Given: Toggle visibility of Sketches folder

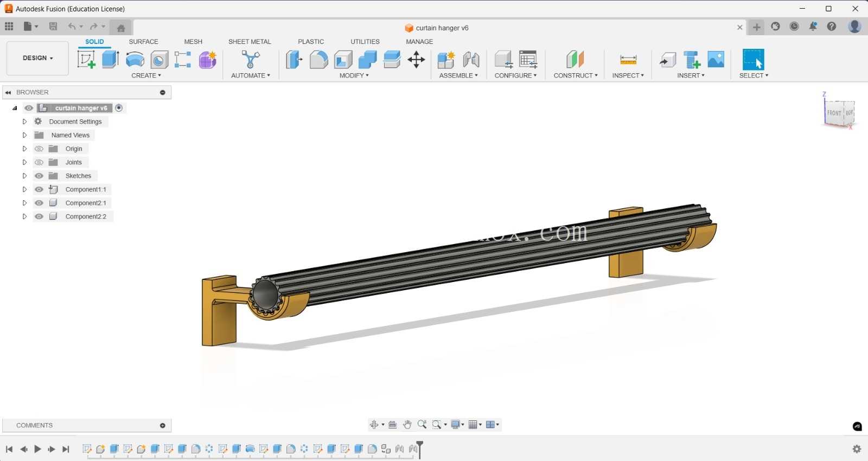Looking at the screenshot, I should pos(39,176).
